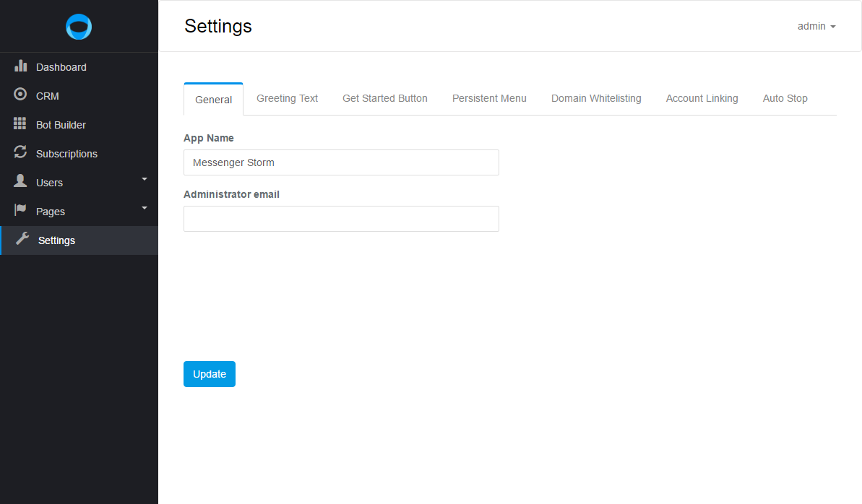The image size is (862, 504).
Task: Select the Persistent Menu tab
Action: coord(489,98)
